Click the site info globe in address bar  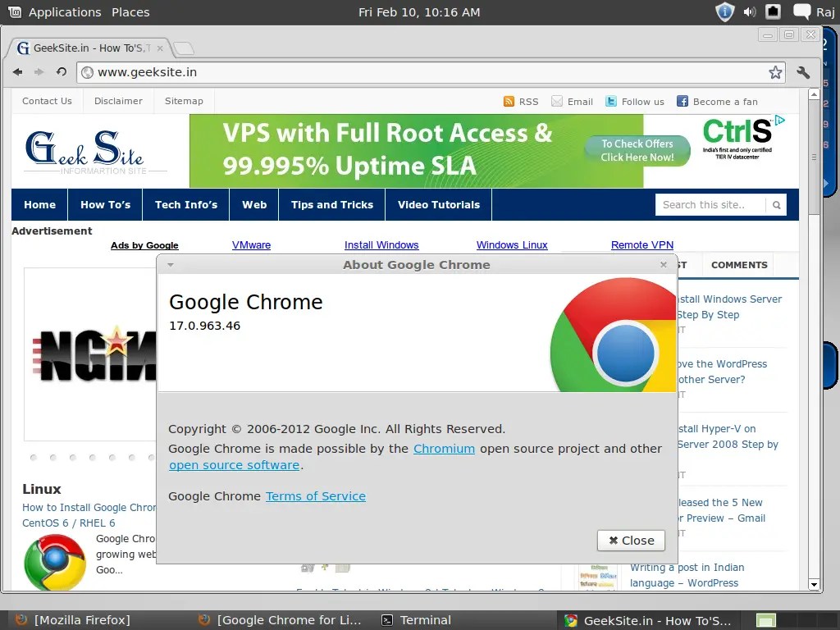(x=87, y=72)
